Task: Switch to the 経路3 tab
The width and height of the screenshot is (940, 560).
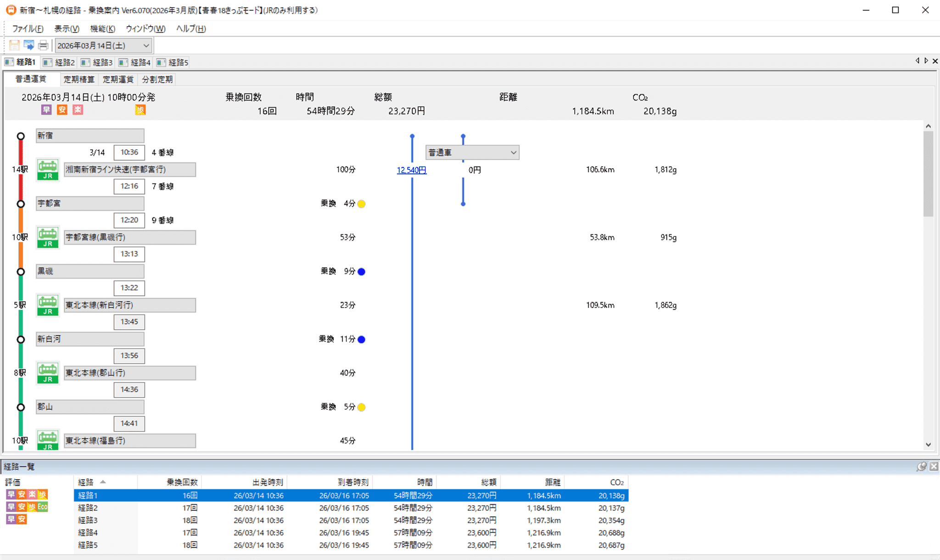Action: [x=97, y=62]
